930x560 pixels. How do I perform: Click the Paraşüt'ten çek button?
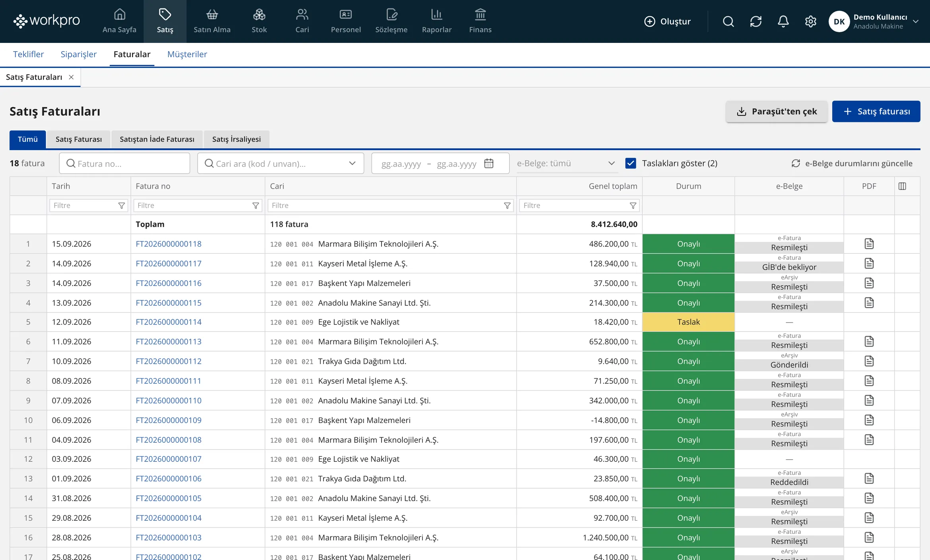(777, 111)
